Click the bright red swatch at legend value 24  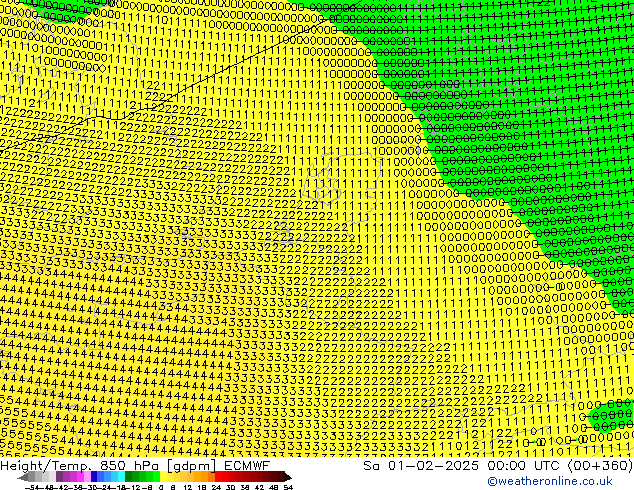click(x=219, y=476)
